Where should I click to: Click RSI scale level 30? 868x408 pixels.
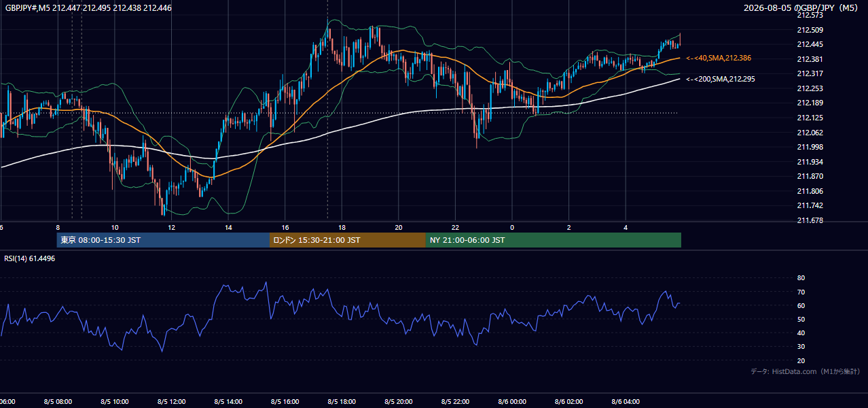point(801,346)
